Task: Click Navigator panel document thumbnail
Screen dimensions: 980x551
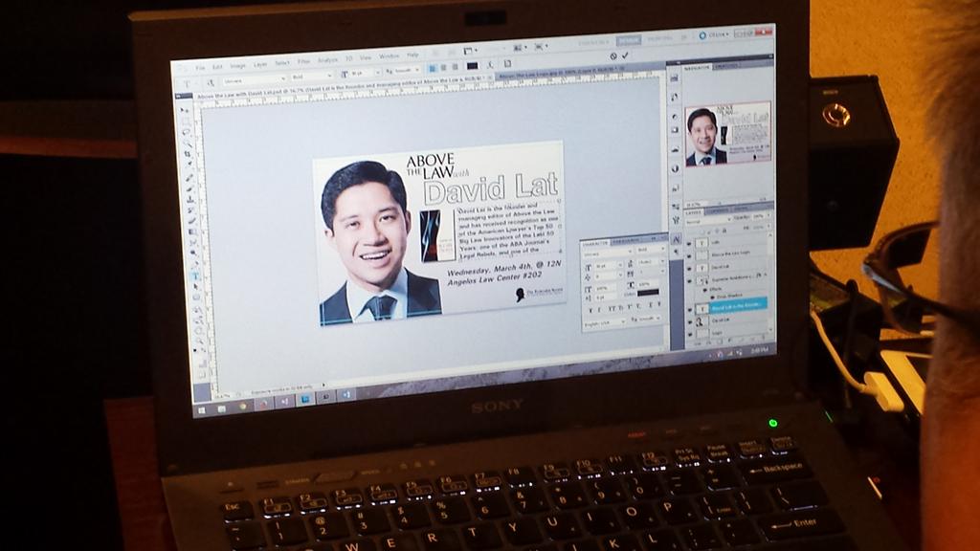Action: (728, 134)
